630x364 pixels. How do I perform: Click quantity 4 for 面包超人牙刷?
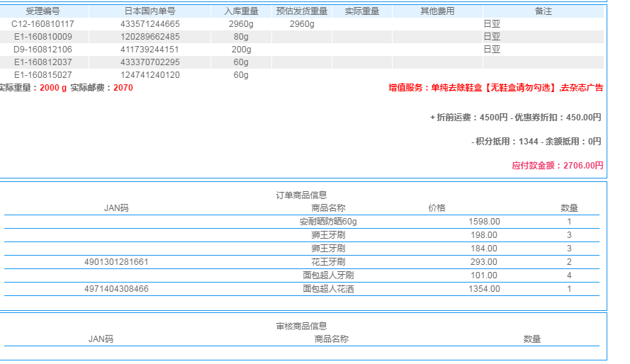point(569,275)
